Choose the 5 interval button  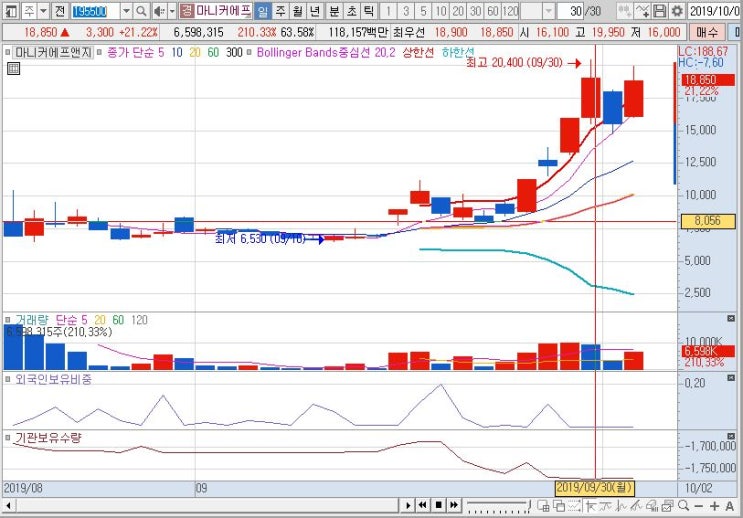tap(423, 11)
